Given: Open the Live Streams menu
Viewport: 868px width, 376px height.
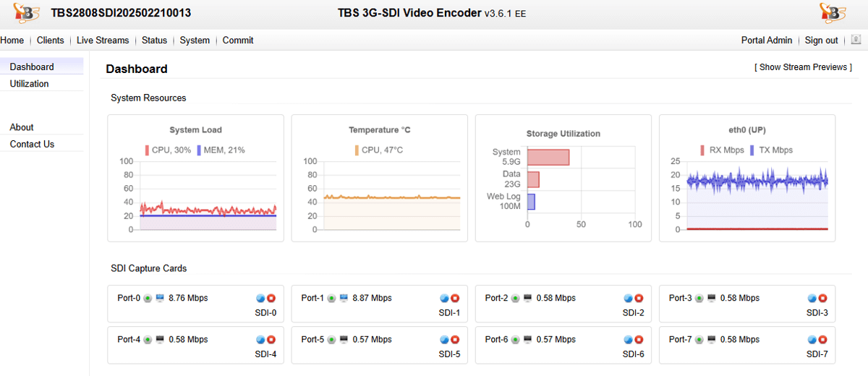Looking at the screenshot, I should tap(103, 40).
